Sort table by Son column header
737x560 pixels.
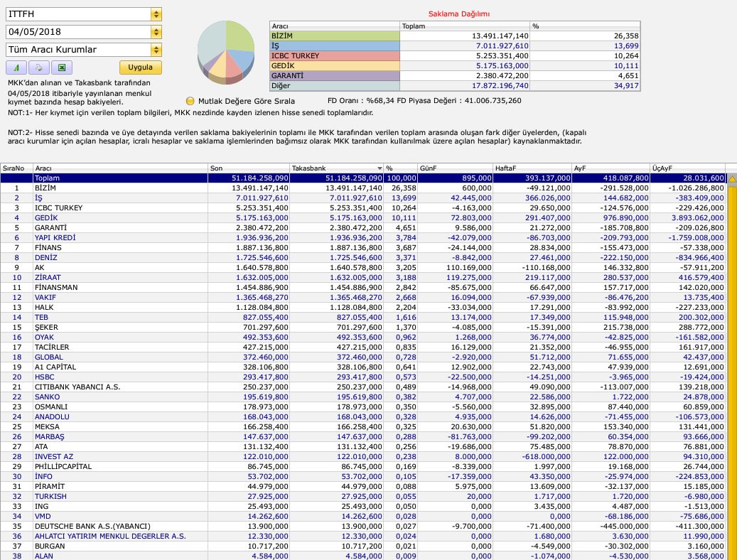click(249, 168)
